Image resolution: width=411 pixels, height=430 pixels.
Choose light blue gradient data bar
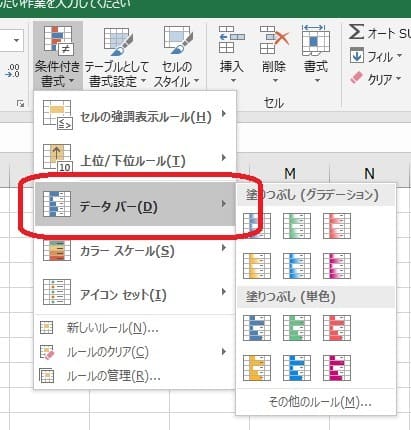click(297, 266)
